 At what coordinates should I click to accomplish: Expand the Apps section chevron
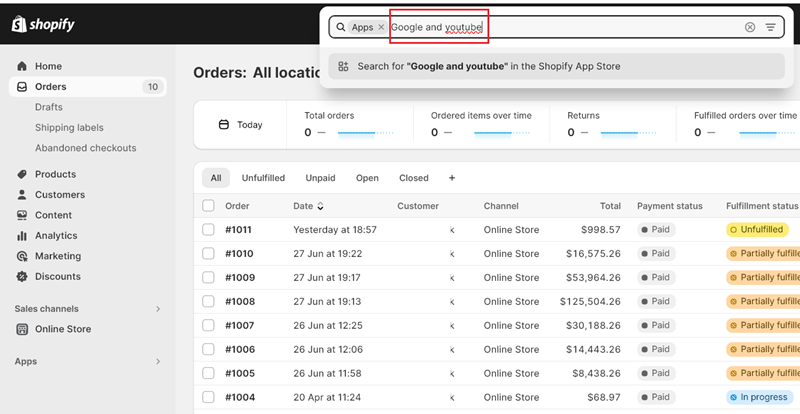158,361
